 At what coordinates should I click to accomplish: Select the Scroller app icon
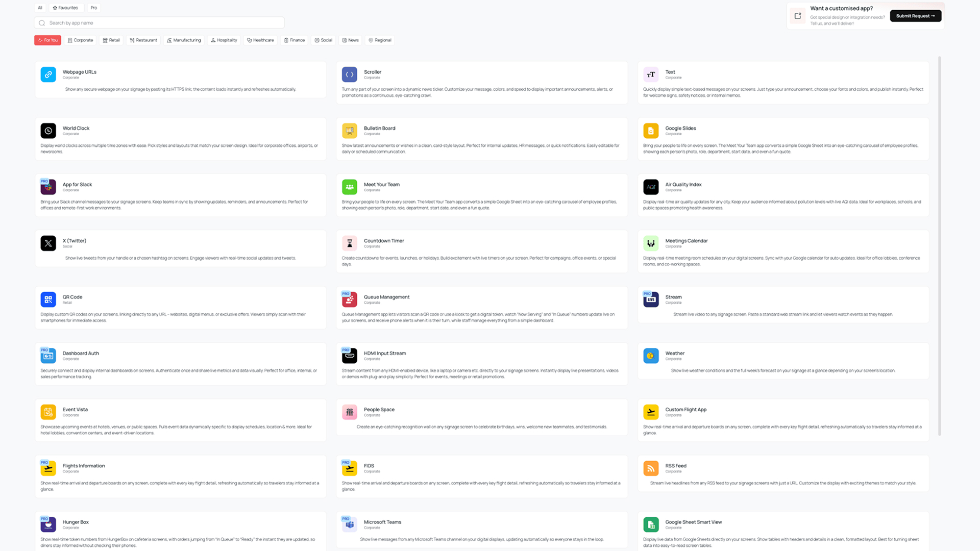[349, 74]
